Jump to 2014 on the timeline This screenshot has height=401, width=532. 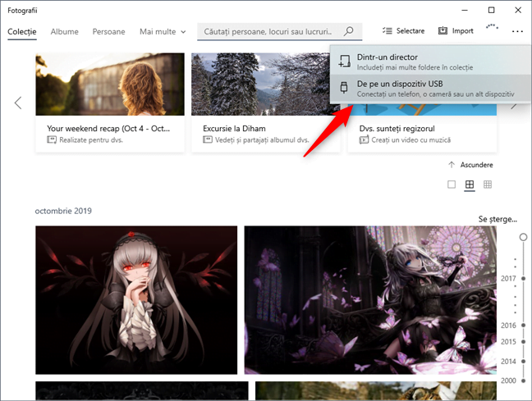508,362
